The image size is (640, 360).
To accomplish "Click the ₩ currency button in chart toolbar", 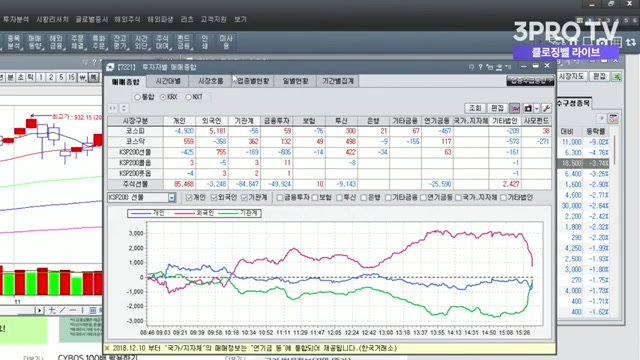I will pos(82,77).
